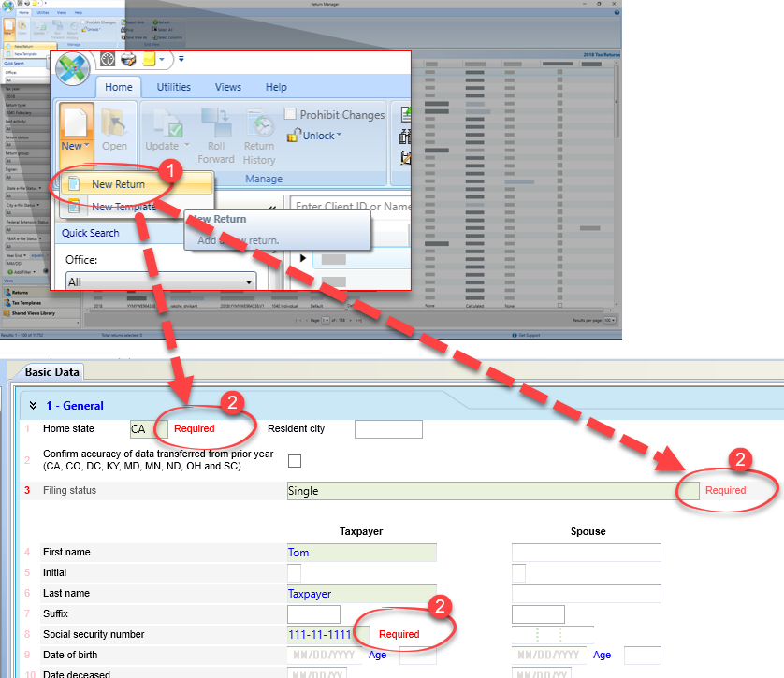The image size is (784, 678).
Task: Collapse the 1 - General section chevron
Action: click(x=33, y=405)
